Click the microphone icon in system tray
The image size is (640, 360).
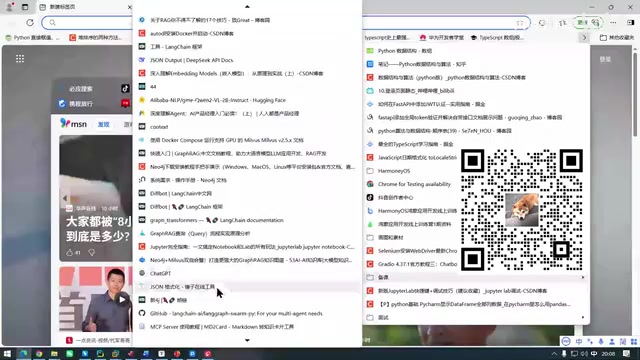(x=564, y=353)
